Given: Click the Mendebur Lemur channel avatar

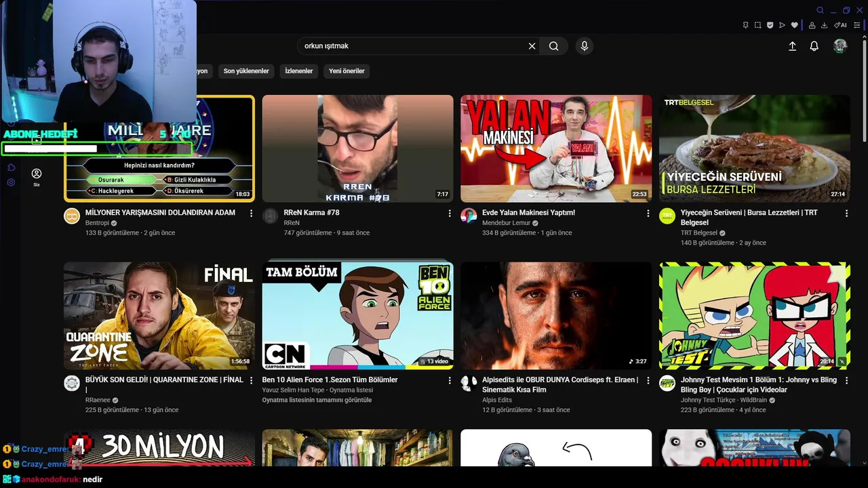Looking at the screenshot, I should 469,216.
